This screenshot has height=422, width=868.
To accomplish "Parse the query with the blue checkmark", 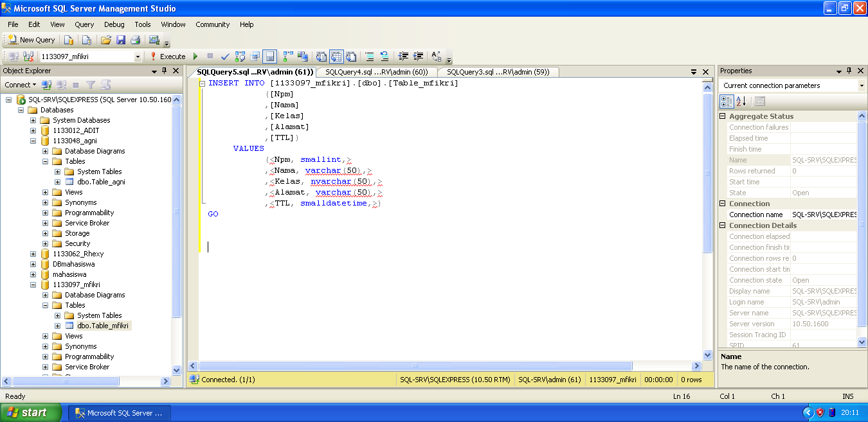I will tap(225, 57).
